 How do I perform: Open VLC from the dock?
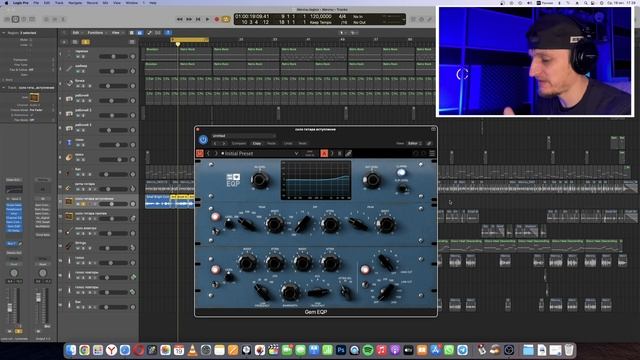click(x=192, y=350)
